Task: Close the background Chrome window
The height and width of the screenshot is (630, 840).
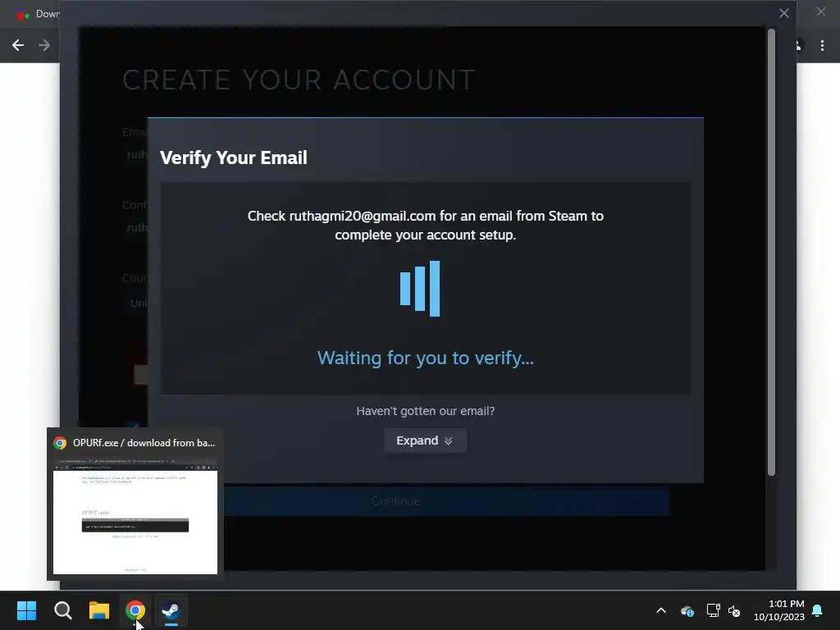Action: [821, 11]
